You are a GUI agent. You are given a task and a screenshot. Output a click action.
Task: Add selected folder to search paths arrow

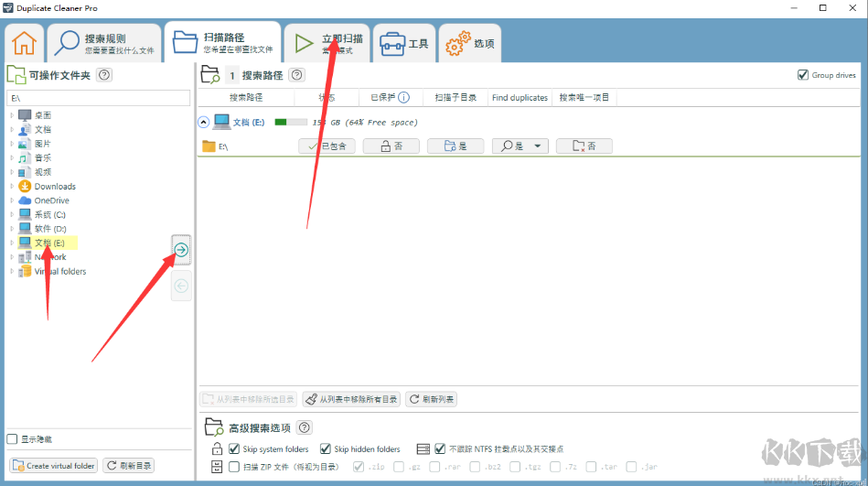181,250
